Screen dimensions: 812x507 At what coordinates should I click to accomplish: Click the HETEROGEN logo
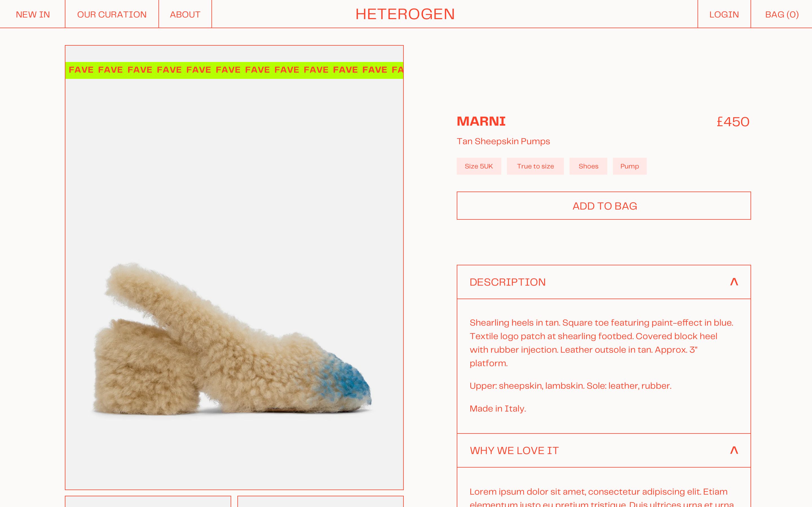click(x=405, y=14)
